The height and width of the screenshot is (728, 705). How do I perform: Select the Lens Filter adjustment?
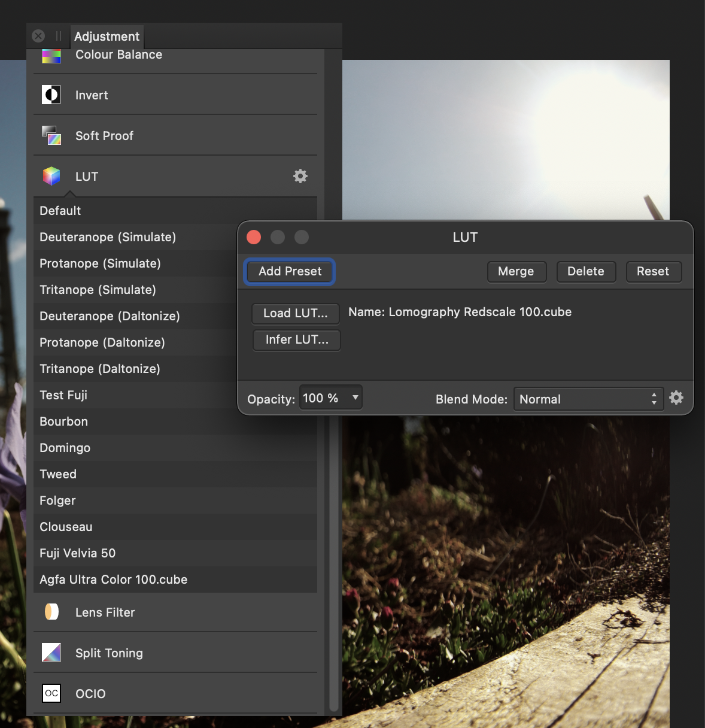tap(175, 612)
